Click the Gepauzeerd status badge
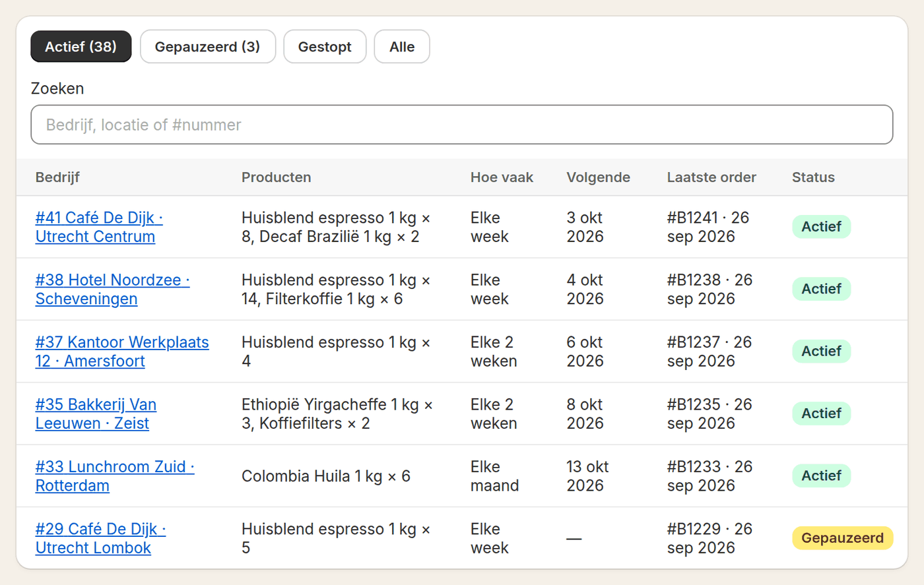The height and width of the screenshot is (585, 924). (842, 538)
